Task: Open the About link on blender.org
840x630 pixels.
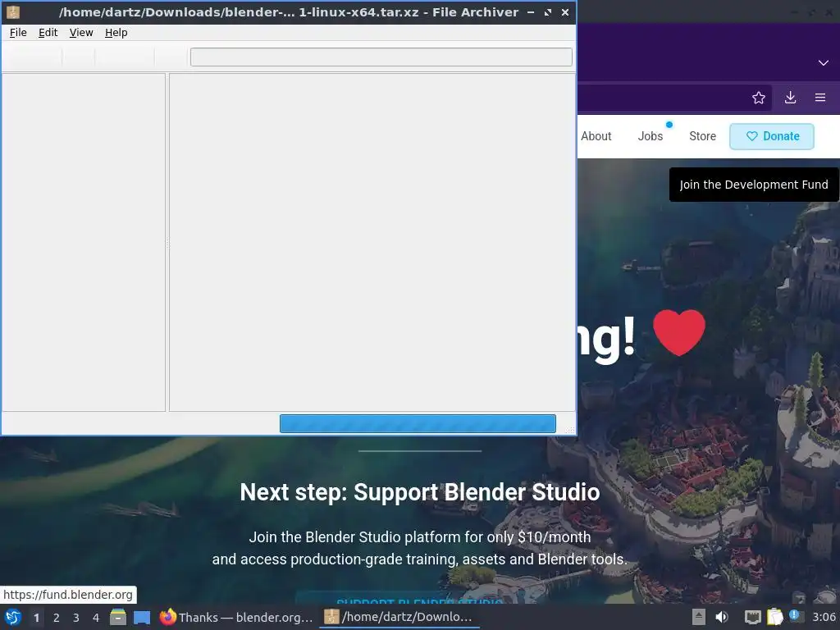Action: pyautogui.click(x=596, y=136)
